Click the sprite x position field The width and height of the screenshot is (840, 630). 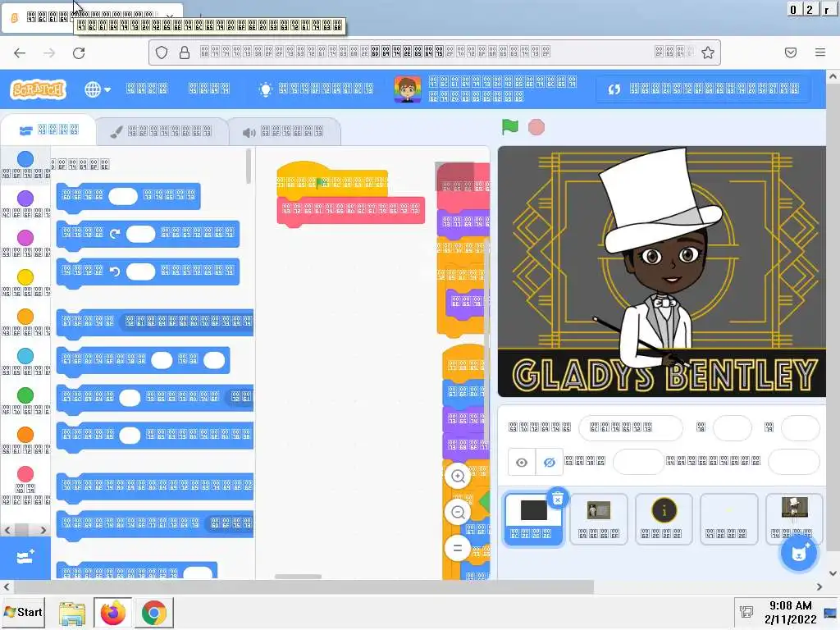[733, 427]
